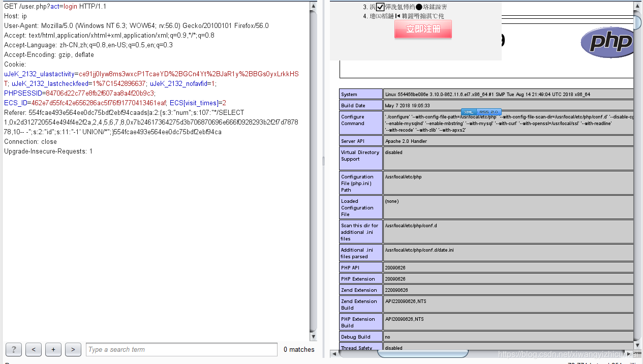643x364 pixels.
Task: Click the request panel scrollbar up arrow
Action: pos(314,6)
